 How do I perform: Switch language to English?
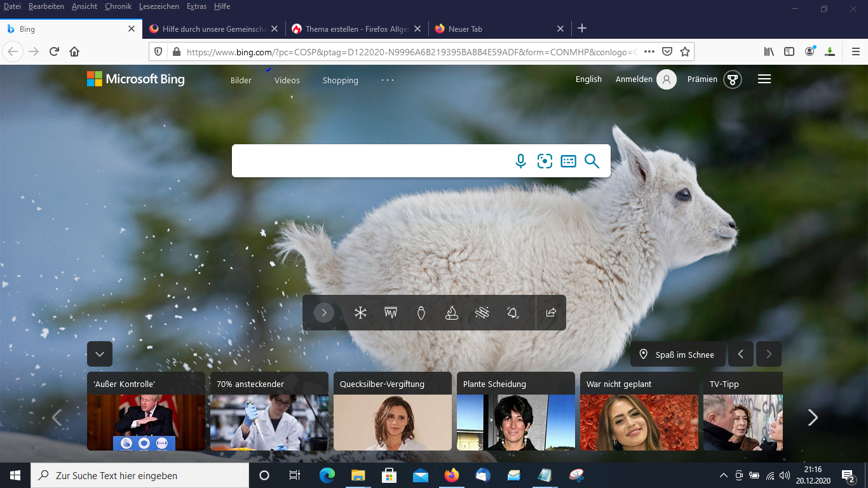tap(588, 79)
